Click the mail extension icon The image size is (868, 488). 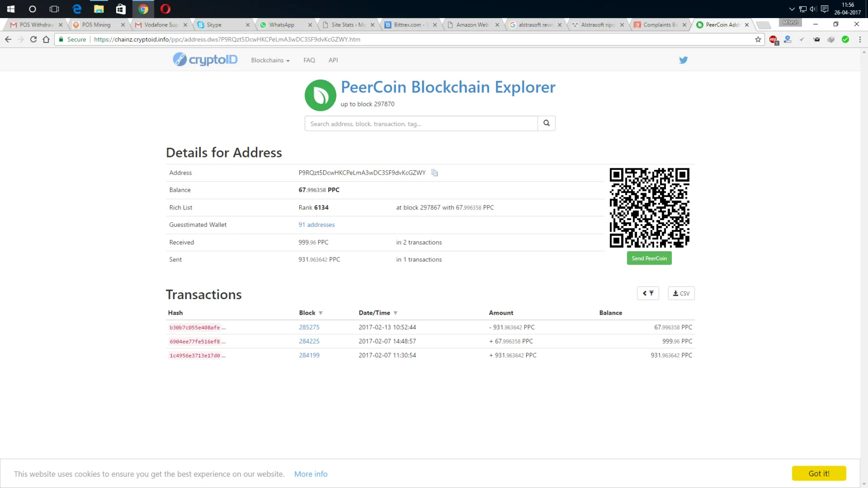[x=817, y=40]
